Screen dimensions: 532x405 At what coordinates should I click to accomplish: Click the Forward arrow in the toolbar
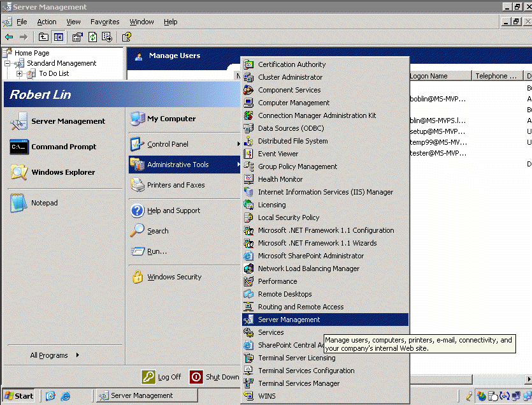pyautogui.click(x=24, y=37)
